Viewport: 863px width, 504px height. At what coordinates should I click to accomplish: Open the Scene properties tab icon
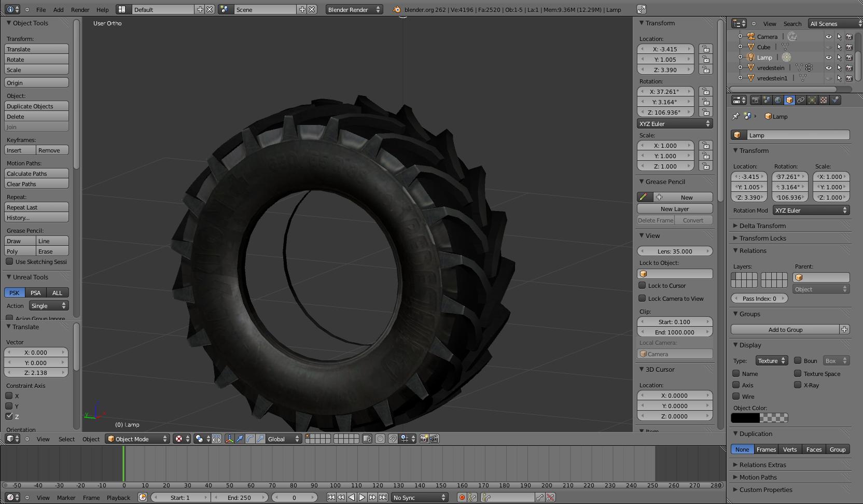pyautogui.click(x=767, y=100)
